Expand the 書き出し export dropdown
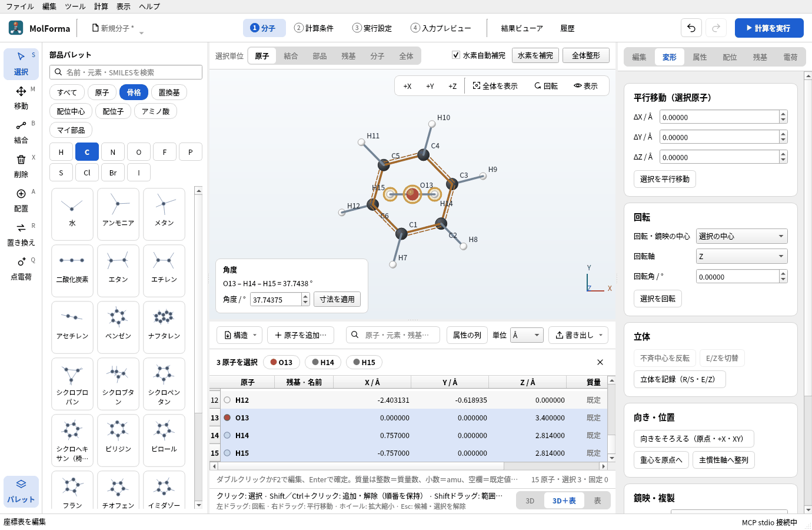This screenshot has height=530, width=812. [578, 335]
